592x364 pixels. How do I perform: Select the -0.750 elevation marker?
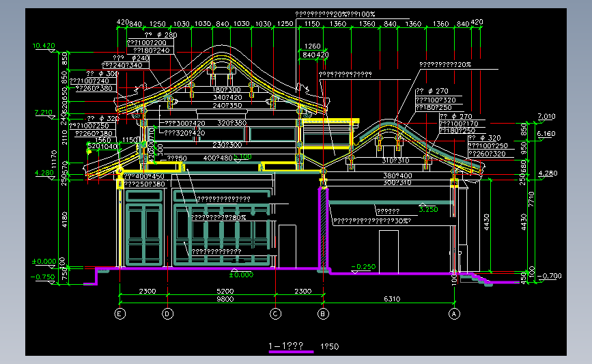42,277
